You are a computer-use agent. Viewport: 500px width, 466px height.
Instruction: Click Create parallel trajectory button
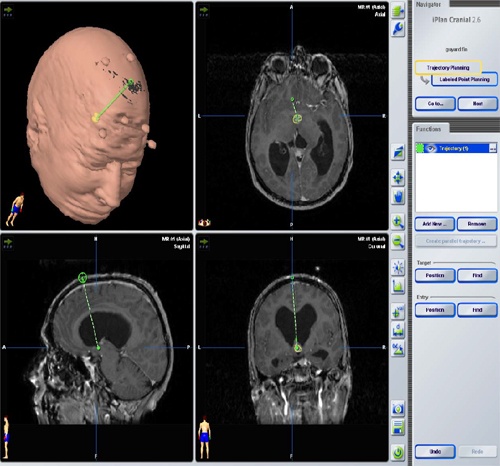click(x=456, y=241)
